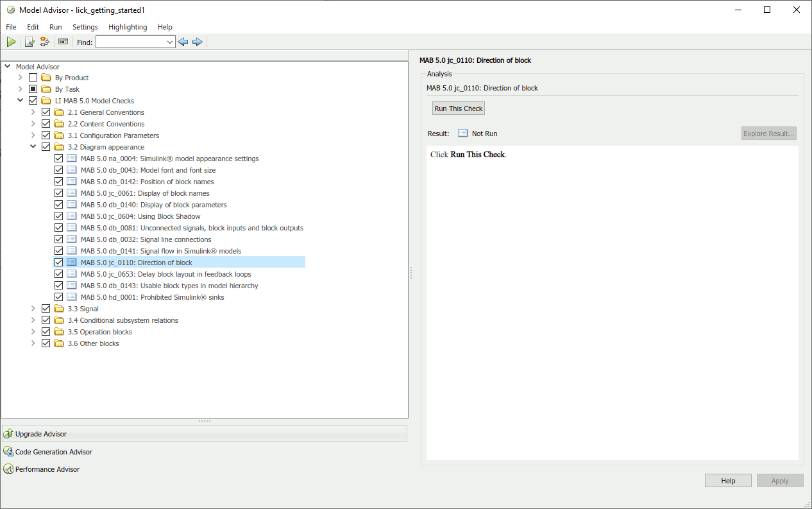Image resolution: width=812 pixels, height=509 pixels.
Task: Uncheck the jc_0061 Display of block names checkbox
Action: pyautogui.click(x=59, y=193)
